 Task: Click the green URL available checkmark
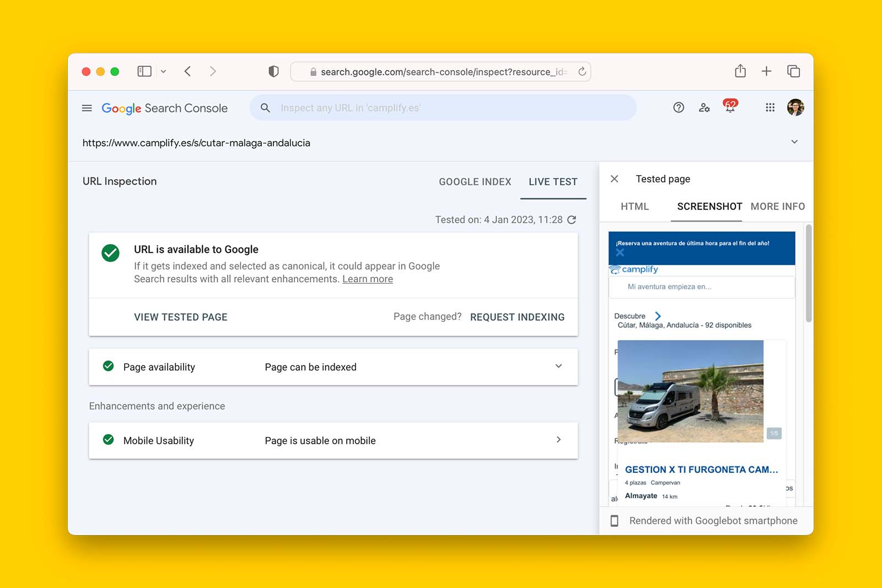[110, 253]
